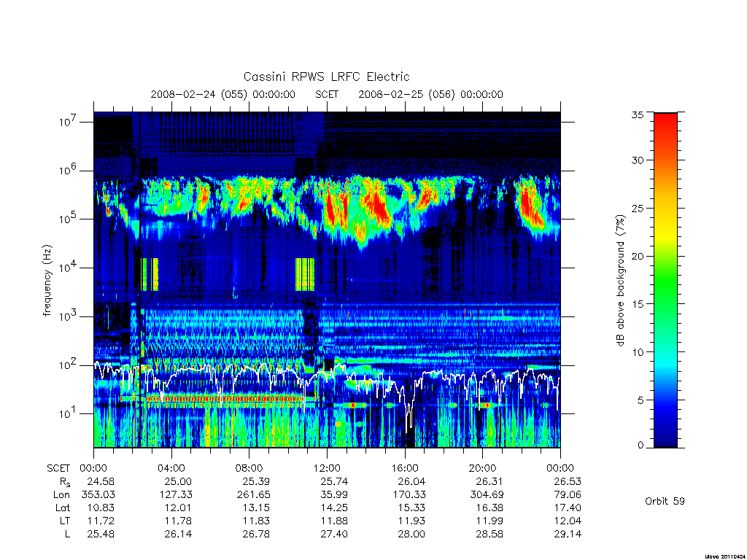Click the Orbit 59 label
Screen dimensions: 747x560
click(x=665, y=501)
